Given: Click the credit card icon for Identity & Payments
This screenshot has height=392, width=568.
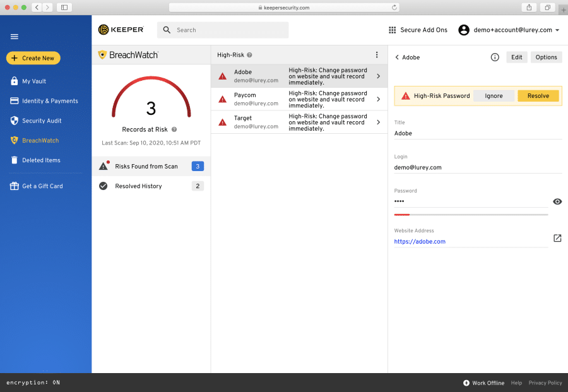Looking at the screenshot, I should click(14, 101).
